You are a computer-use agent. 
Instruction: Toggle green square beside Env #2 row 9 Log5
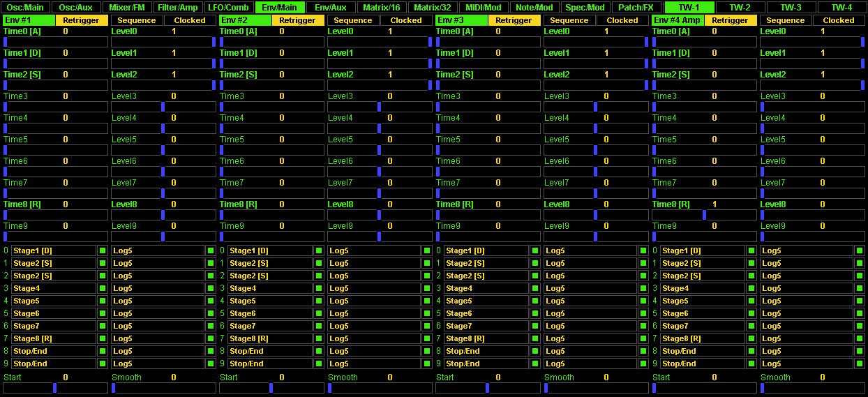426,364
